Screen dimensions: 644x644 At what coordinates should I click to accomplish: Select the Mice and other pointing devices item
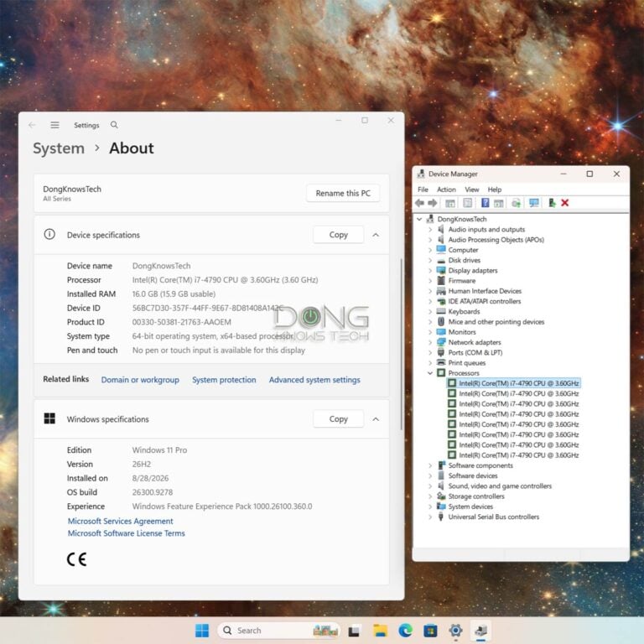pyautogui.click(x=496, y=322)
